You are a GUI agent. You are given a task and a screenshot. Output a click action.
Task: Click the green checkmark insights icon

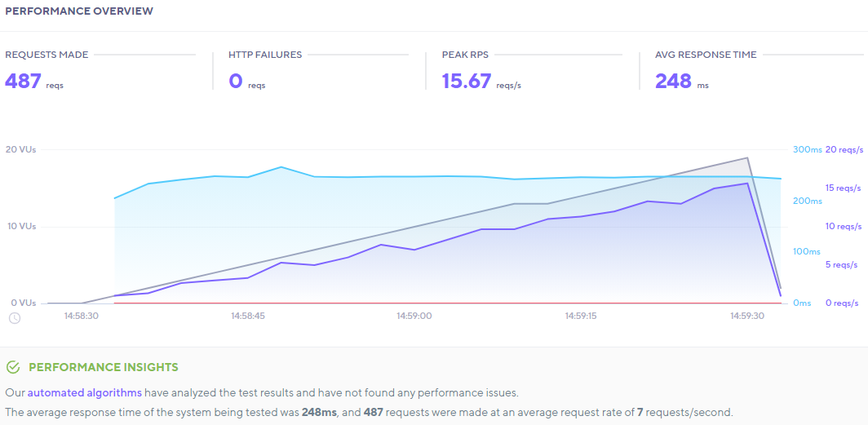(x=13, y=367)
